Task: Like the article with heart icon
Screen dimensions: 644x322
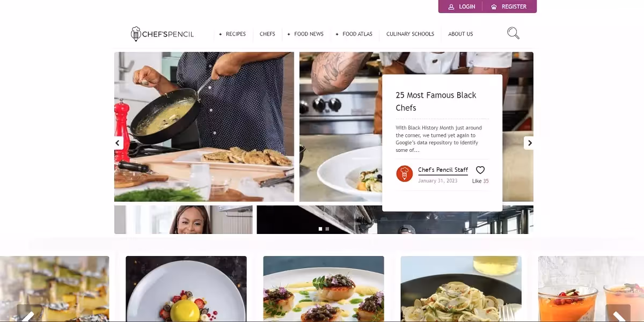Action: tap(480, 170)
